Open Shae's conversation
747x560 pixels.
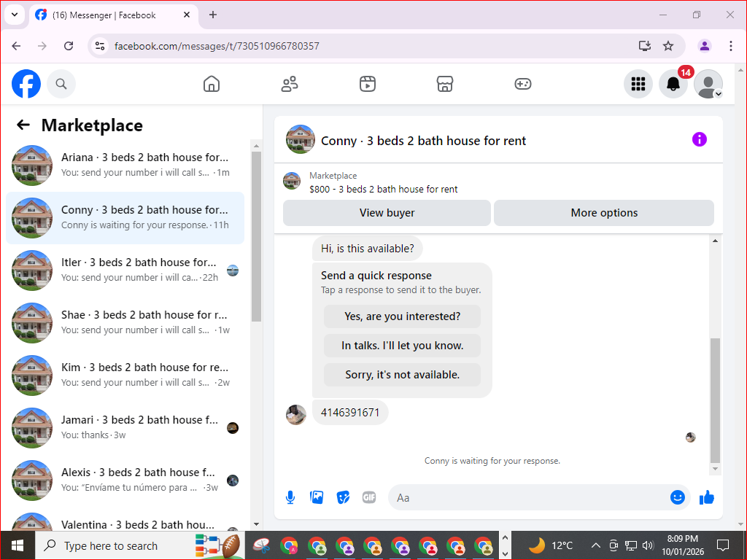click(x=125, y=322)
